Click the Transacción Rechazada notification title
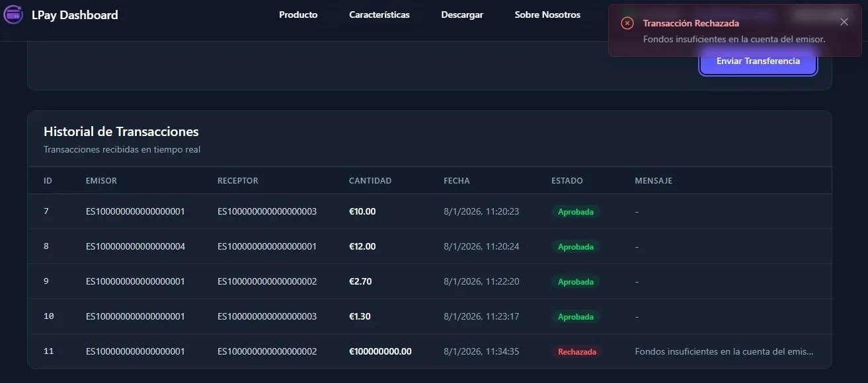 click(691, 23)
